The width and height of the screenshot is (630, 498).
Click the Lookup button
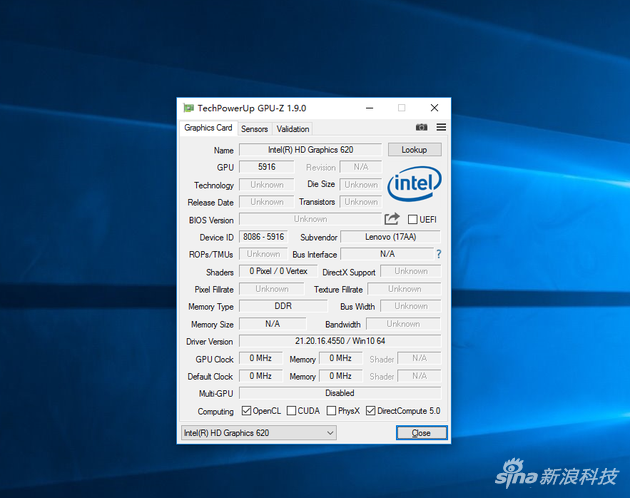[x=414, y=150]
